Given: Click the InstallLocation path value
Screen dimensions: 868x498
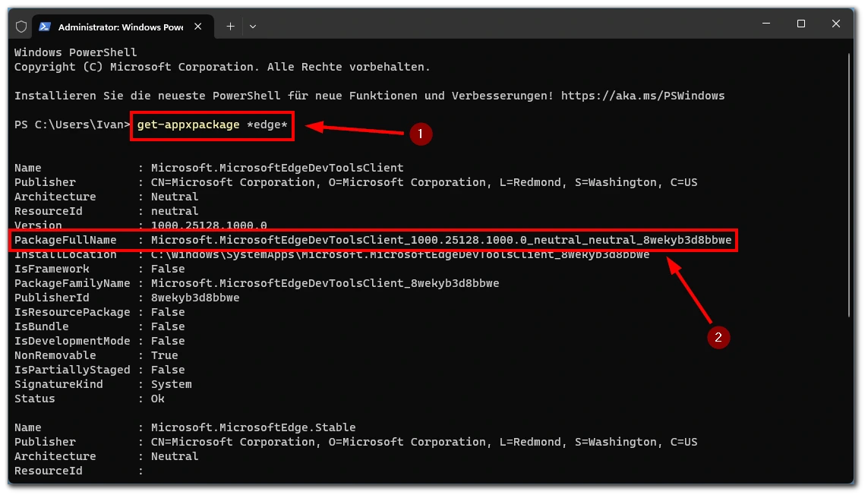Looking at the screenshot, I should 400,254.
